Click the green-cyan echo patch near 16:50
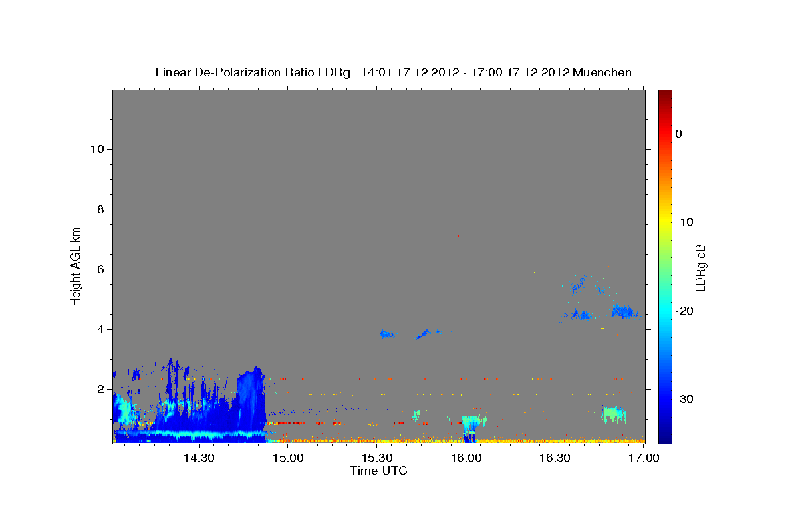This screenshot has width=798, height=532. (614, 415)
